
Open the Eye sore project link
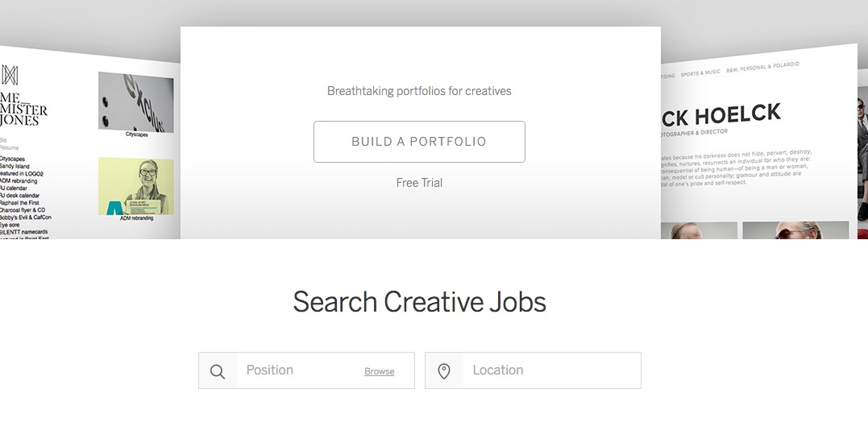10,225
